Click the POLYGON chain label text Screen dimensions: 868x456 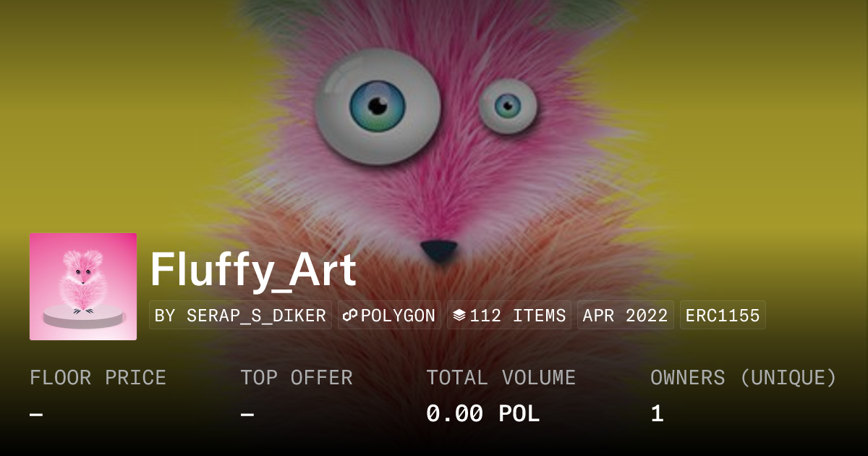(x=398, y=316)
